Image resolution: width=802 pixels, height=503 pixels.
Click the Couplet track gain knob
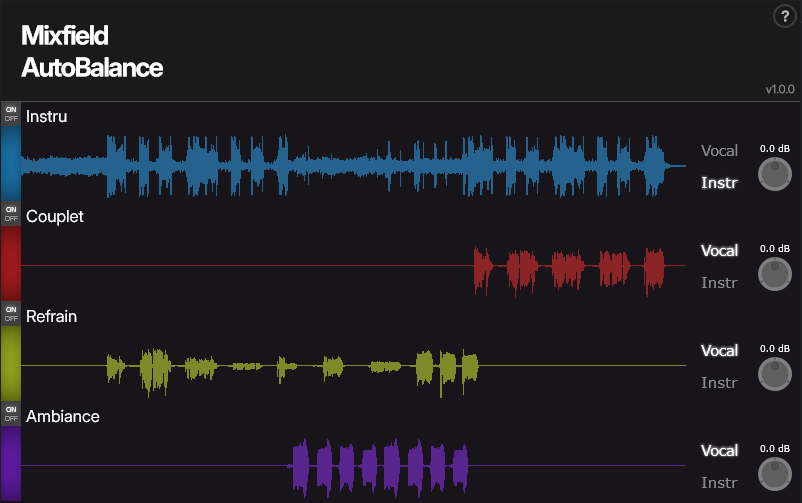point(774,274)
